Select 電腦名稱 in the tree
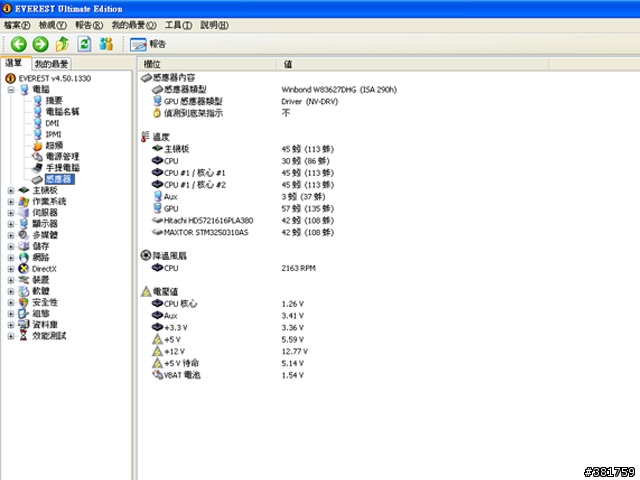This screenshot has height=480, width=640. [x=62, y=111]
